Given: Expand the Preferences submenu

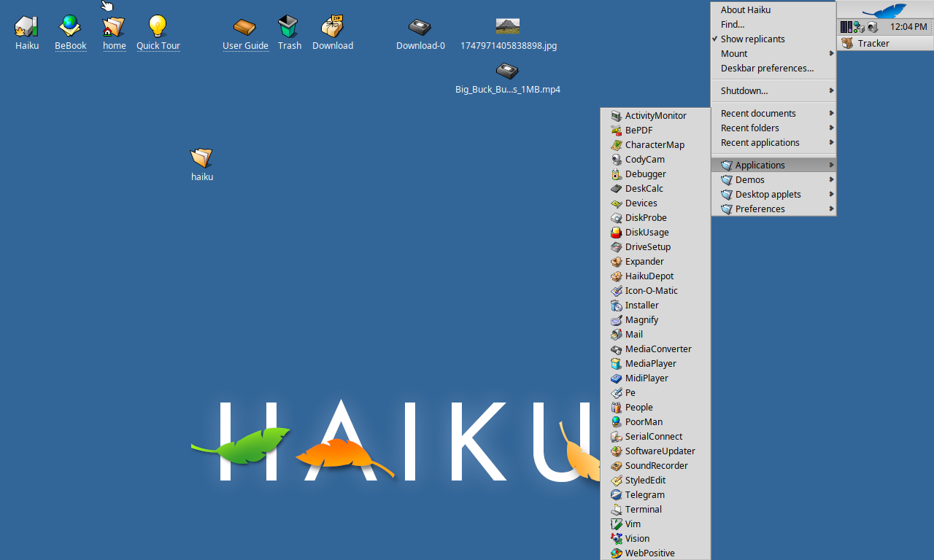Looking at the screenshot, I should [x=773, y=209].
